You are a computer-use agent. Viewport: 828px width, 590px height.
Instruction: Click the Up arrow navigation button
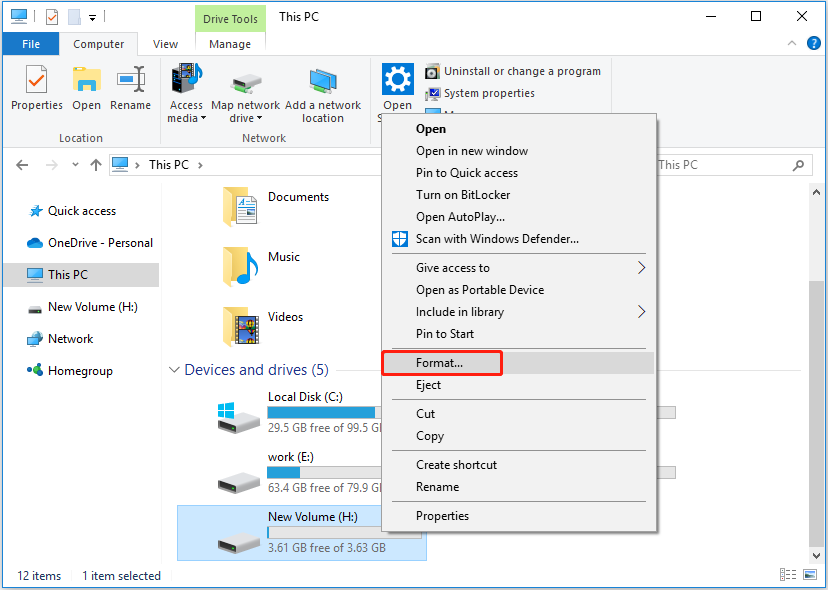[95, 165]
